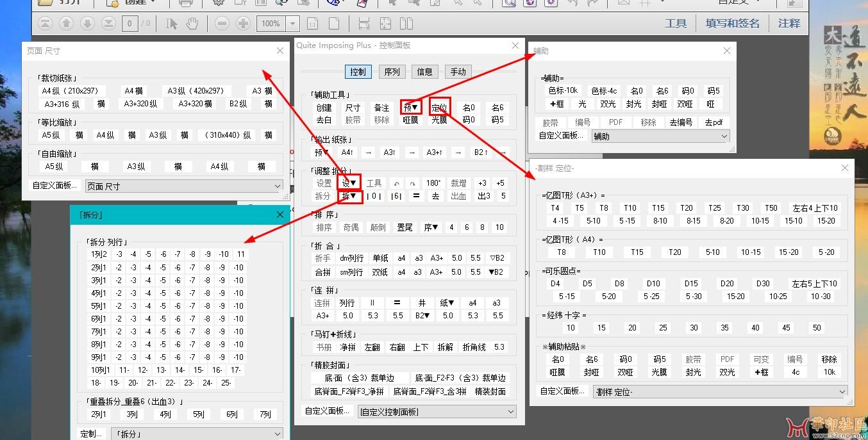The height and width of the screenshot is (440, 868).
Task: Click rotate counterclockwise icon in 调整 拆分
Action: point(396,183)
